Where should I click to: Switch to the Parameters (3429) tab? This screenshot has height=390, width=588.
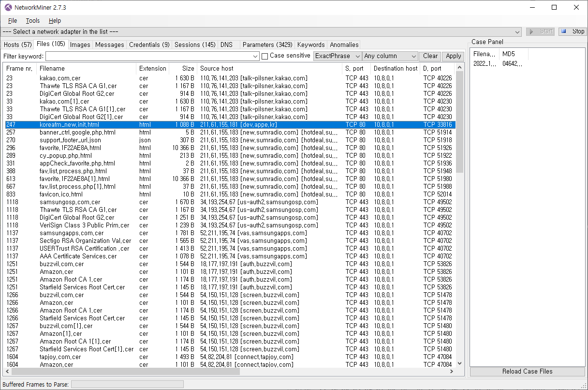pyautogui.click(x=267, y=45)
